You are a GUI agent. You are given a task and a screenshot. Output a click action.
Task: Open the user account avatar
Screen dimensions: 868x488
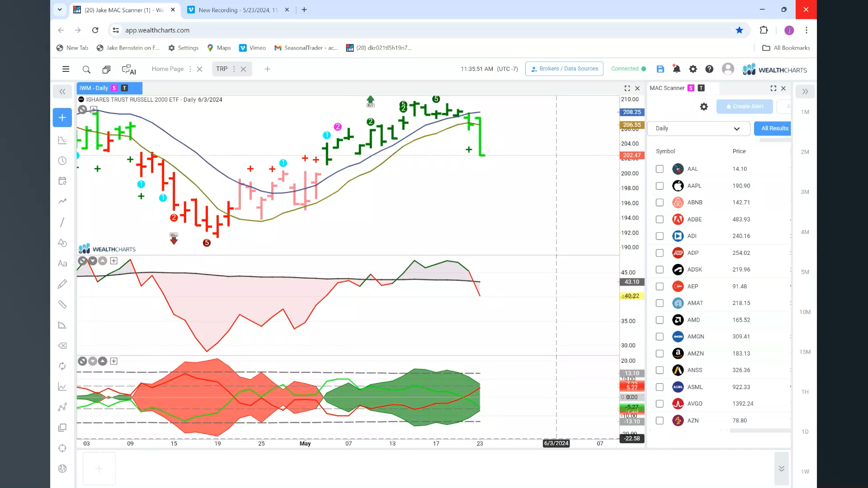(728, 69)
